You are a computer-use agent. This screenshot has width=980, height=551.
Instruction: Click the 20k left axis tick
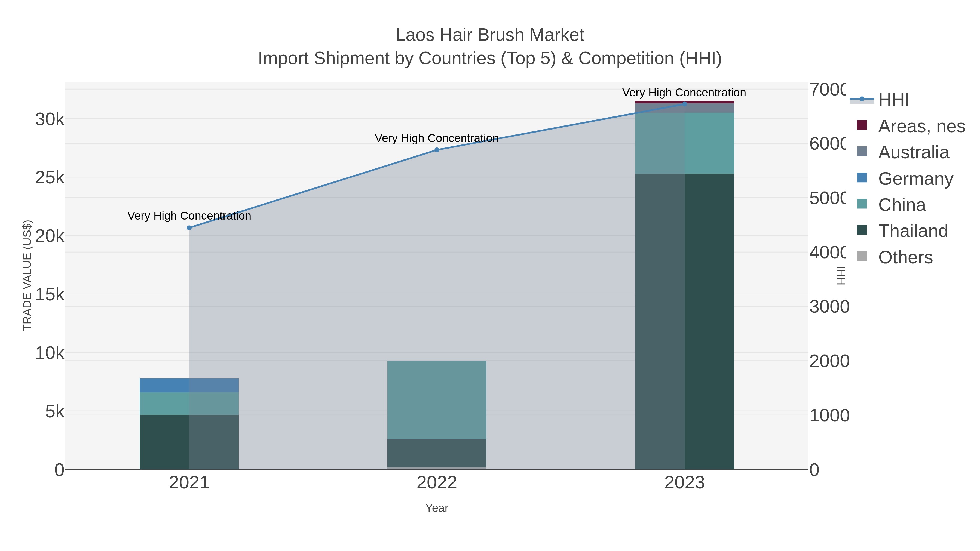(x=50, y=236)
